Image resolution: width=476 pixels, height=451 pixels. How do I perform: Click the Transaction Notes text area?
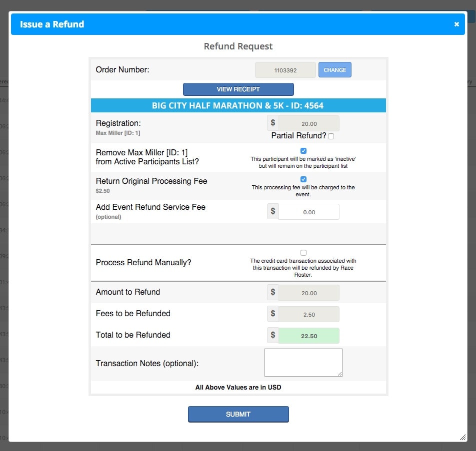pyautogui.click(x=303, y=363)
